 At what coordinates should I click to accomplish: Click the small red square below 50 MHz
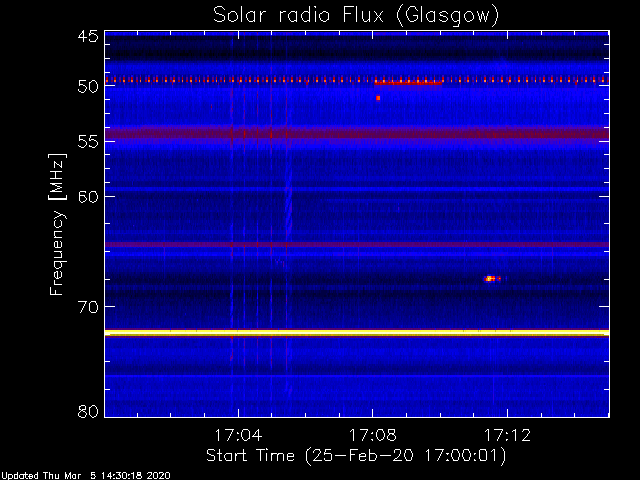[378, 98]
